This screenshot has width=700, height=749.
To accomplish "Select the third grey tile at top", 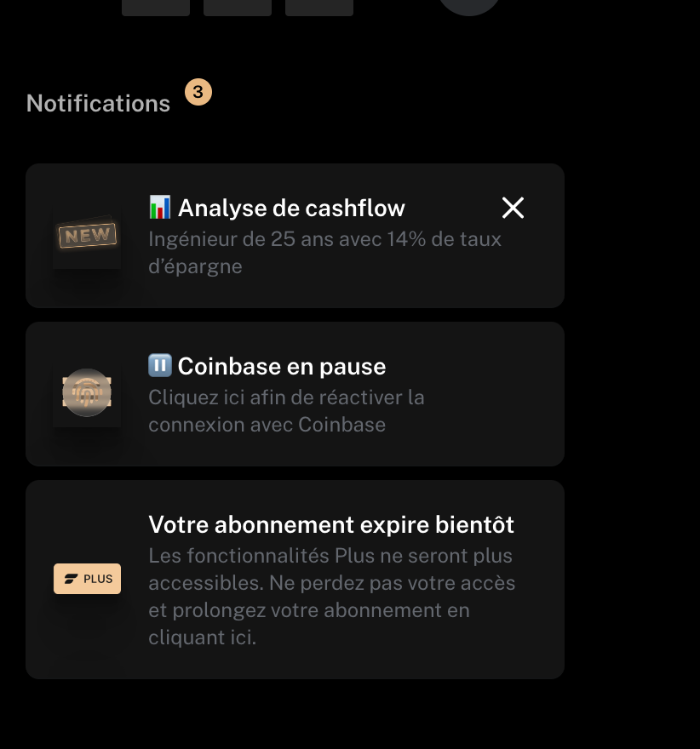I will 319,7.
